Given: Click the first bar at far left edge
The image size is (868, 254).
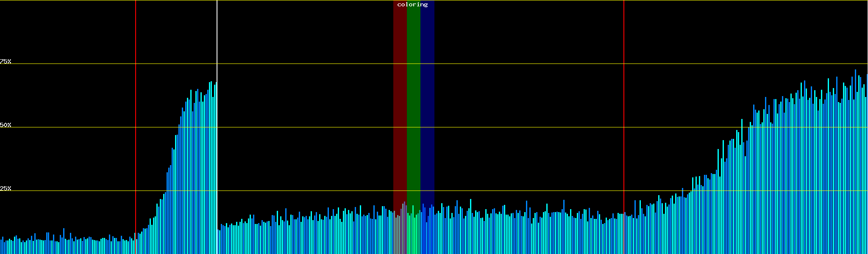Looking at the screenshot, I should (1, 247).
